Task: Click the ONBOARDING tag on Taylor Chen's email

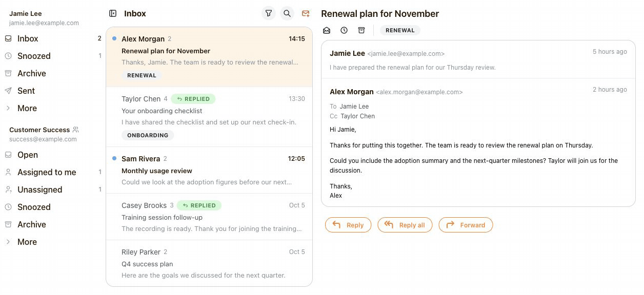Action: pyautogui.click(x=148, y=135)
